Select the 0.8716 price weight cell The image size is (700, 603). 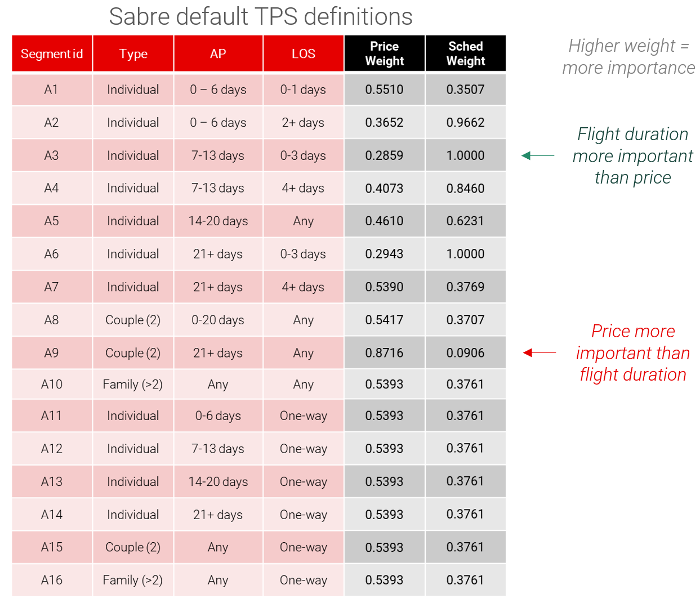(384, 353)
